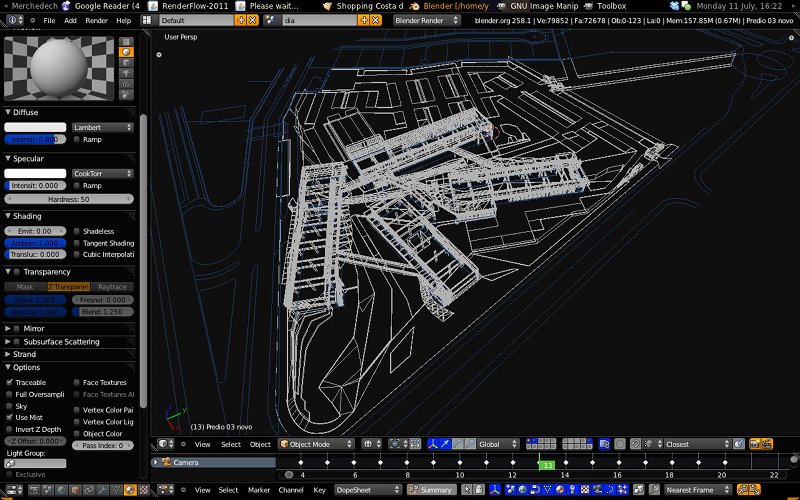Expand the Subsurface Scattering panel

tap(8, 342)
